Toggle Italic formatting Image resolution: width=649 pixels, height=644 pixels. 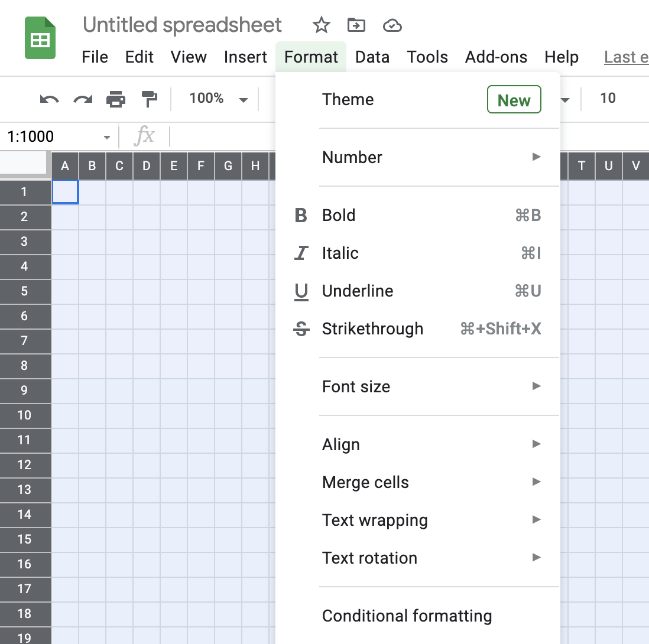[340, 253]
